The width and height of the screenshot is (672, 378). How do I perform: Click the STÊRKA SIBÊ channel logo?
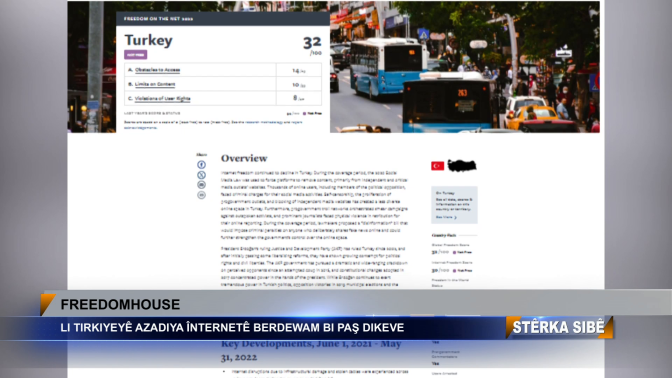click(559, 327)
